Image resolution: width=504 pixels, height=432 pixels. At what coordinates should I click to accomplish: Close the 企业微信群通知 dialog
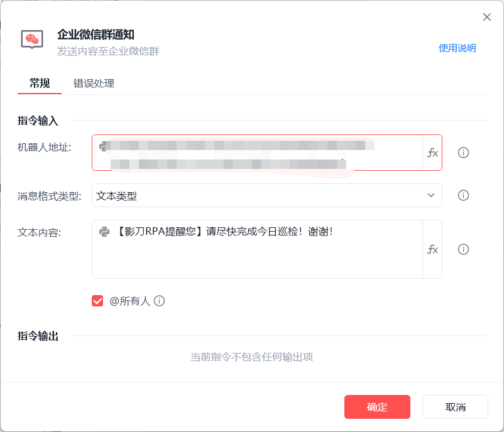[x=487, y=17]
